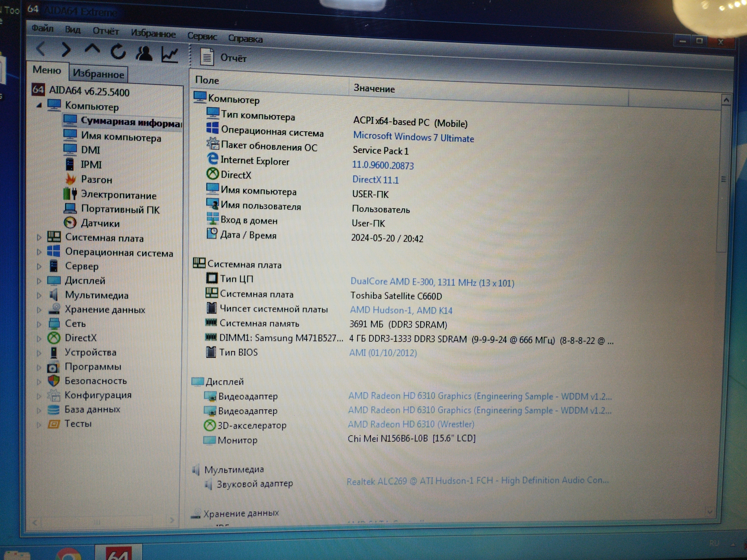Viewport: 747px width, 560px height.
Task: Click Конфигурация icon in tree
Action: 54,395
